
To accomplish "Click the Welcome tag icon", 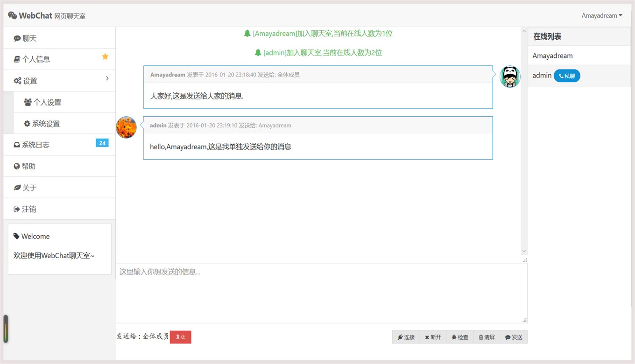I will pos(17,236).
